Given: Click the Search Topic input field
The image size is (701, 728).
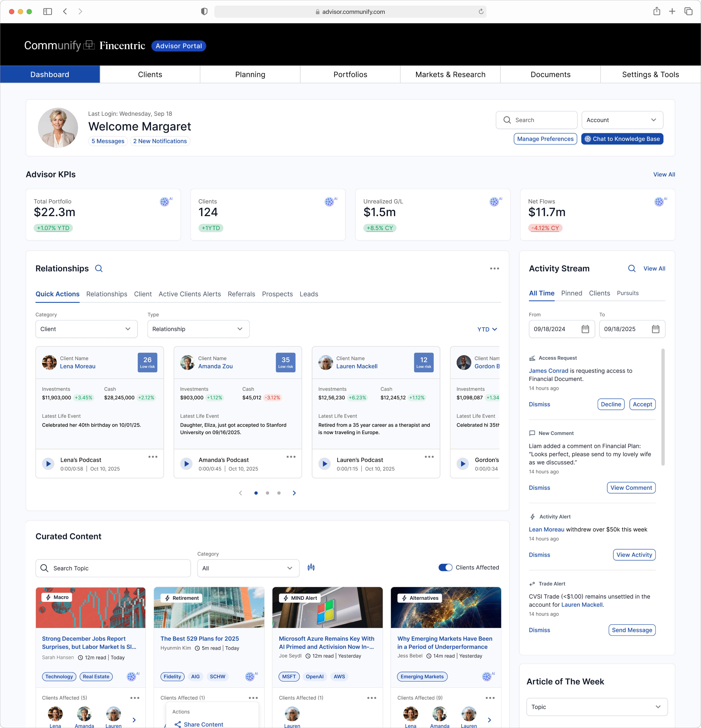Looking at the screenshot, I should coord(113,568).
